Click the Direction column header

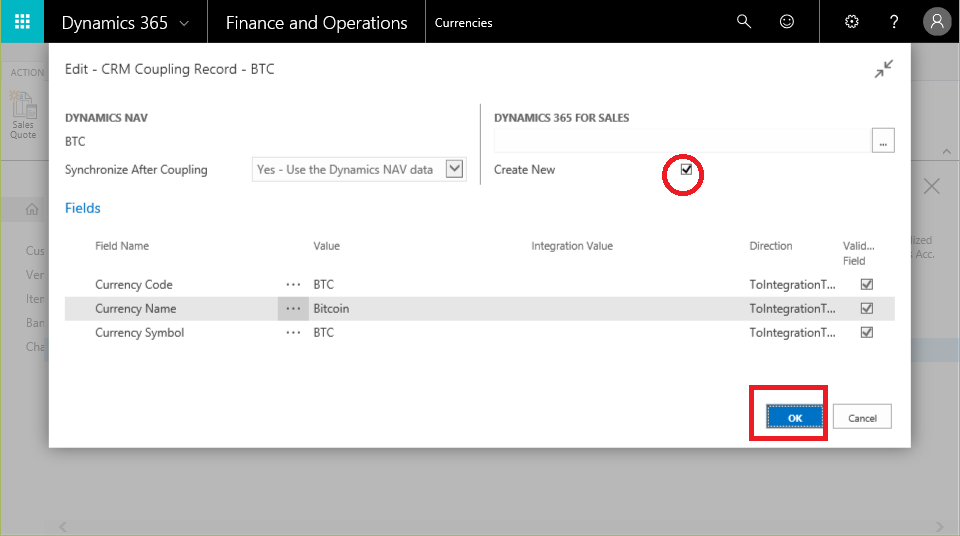click(x=771, y=246)
